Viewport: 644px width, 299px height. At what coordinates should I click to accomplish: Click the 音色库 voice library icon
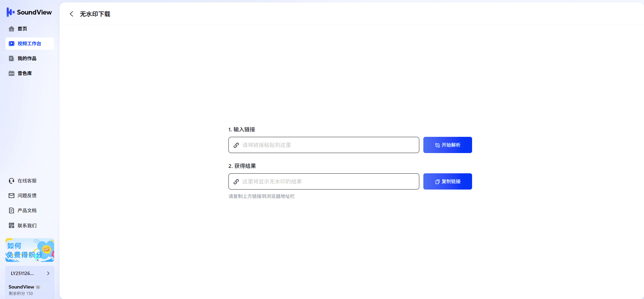(12, 73)
